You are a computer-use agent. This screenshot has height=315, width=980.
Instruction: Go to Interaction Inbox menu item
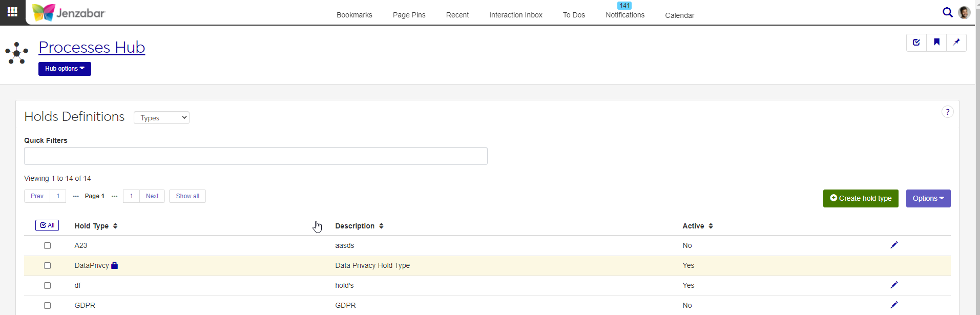click(515, 15)
